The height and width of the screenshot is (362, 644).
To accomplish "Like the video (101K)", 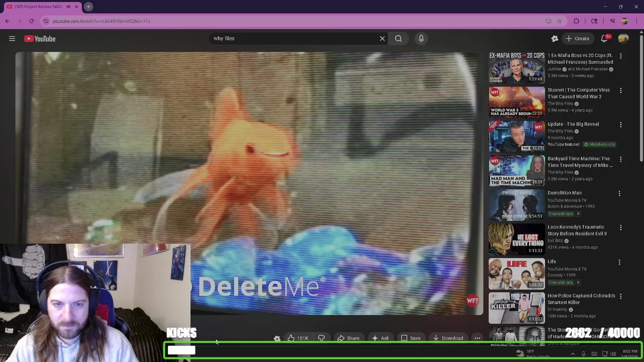I will tap(298, 338).
